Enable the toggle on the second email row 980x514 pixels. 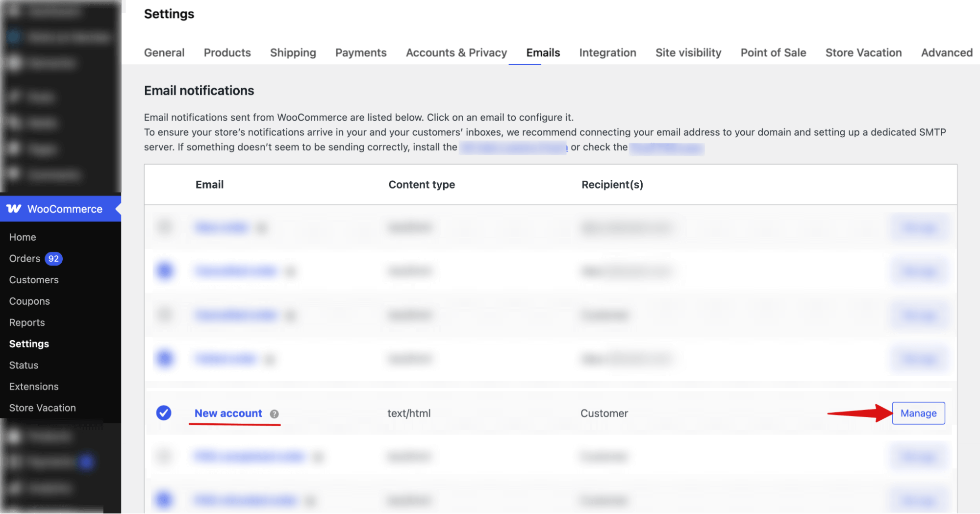(165, 271)
